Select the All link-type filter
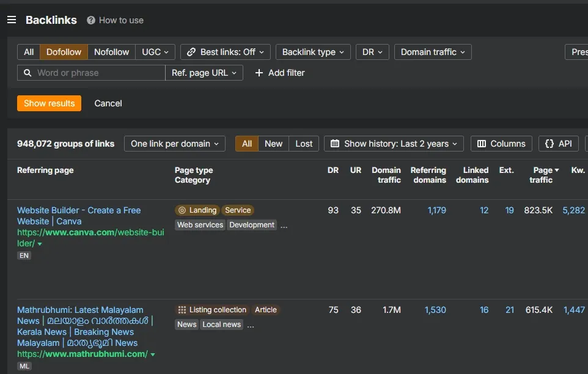 pyautogui.click(x=29, y=52)
